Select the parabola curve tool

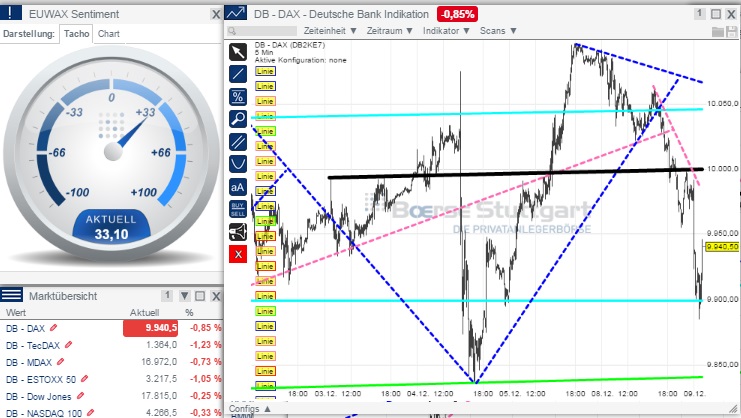tap(238, 164)
